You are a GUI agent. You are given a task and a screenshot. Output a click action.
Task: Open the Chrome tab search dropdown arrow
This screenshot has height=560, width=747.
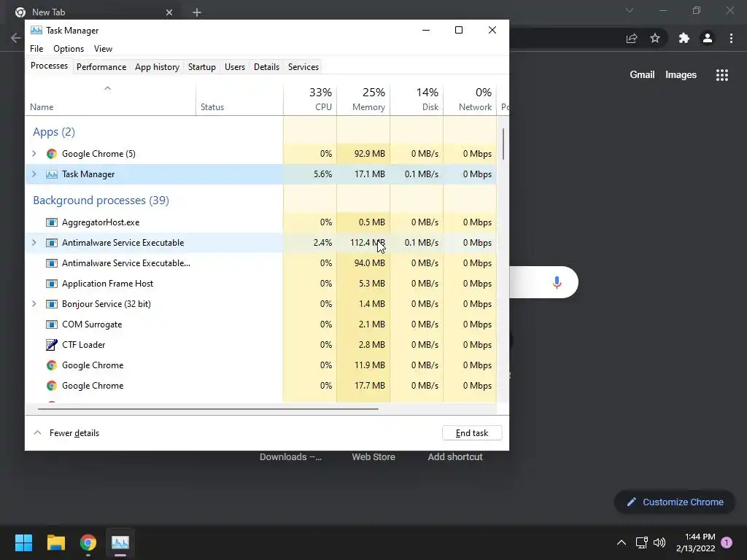[x=630, y=10]
